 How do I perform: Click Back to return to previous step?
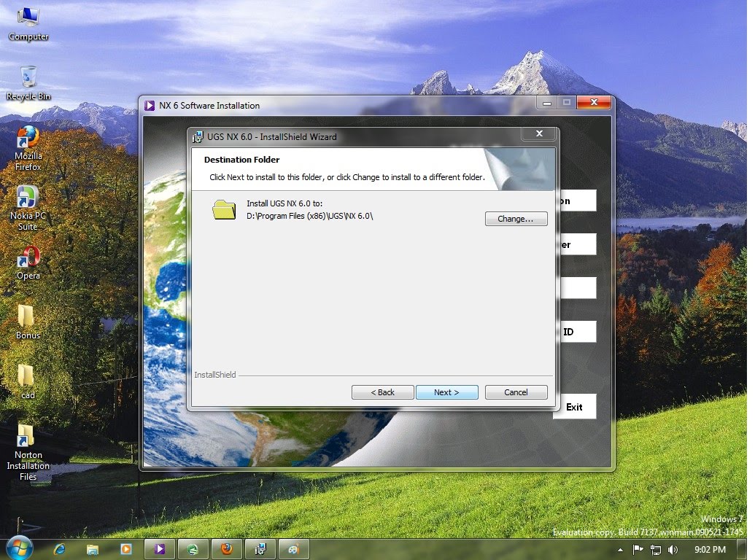coord(382,392)
